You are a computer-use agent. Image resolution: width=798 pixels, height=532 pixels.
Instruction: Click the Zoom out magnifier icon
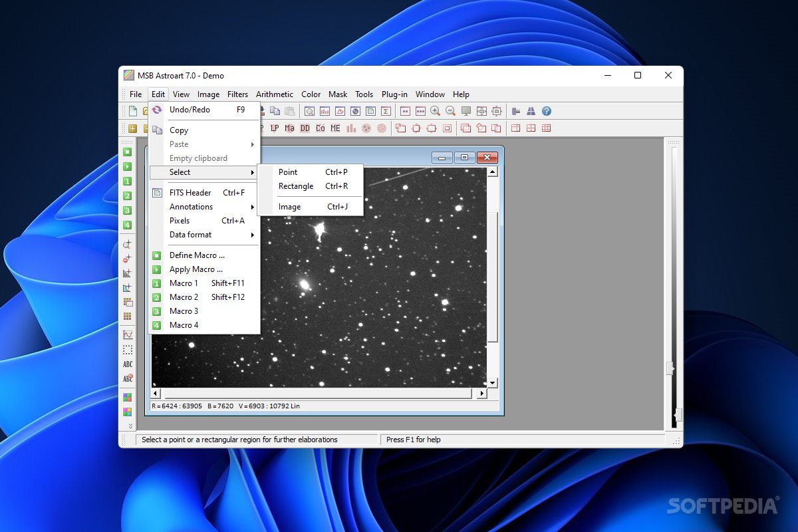coord(450,111)
